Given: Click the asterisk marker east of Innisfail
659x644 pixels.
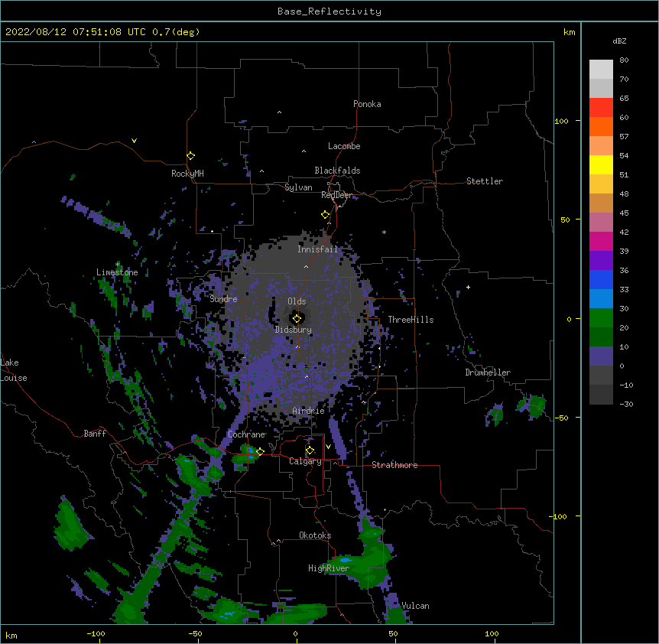Looking at the screenshot, I should 384,232.
